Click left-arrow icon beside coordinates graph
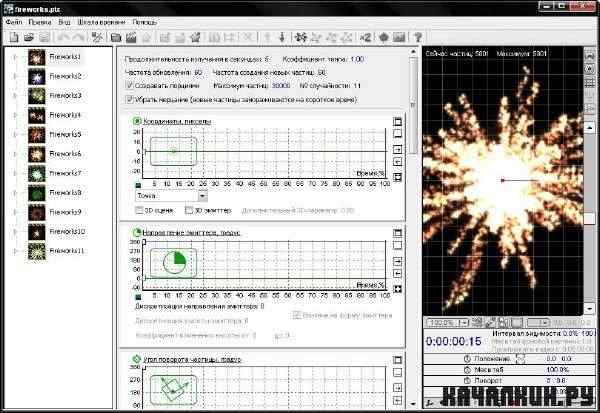The image size is (600, 413). tap(398, 162)
